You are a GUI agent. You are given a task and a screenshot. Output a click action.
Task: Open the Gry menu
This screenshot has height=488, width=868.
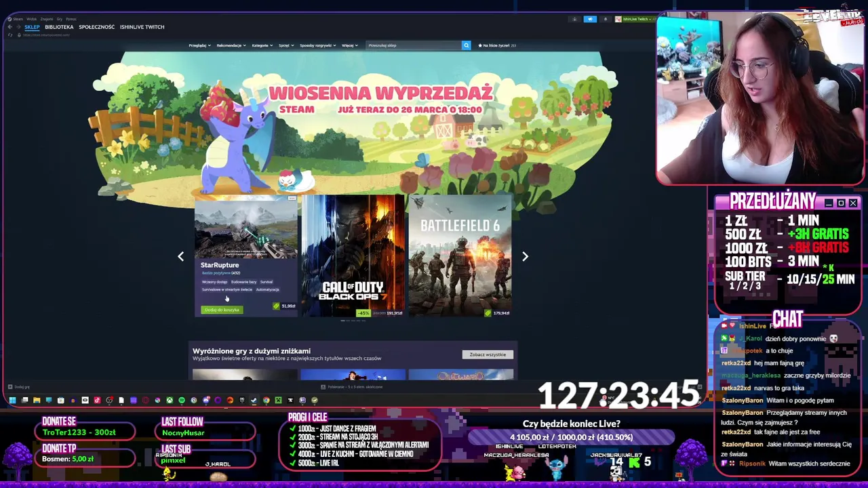coord(59,19)
